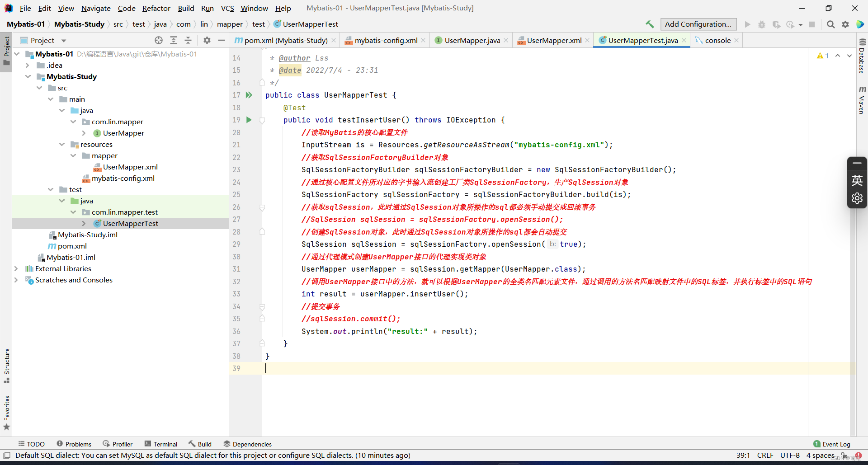The height and width of the screenshot is (465, 868).
Task: Open Coverage run options dropdown arrow
Action: pyautogui.click(x=801, y=25)
